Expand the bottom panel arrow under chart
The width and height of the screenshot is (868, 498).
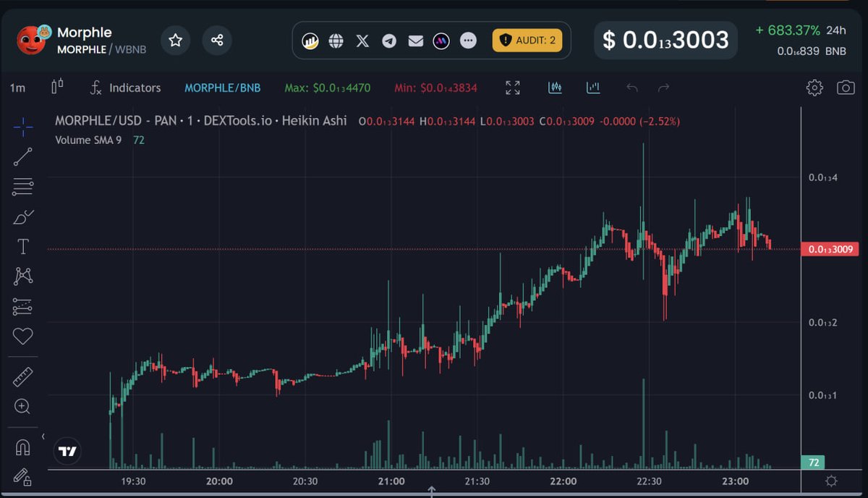click(432, 492)
